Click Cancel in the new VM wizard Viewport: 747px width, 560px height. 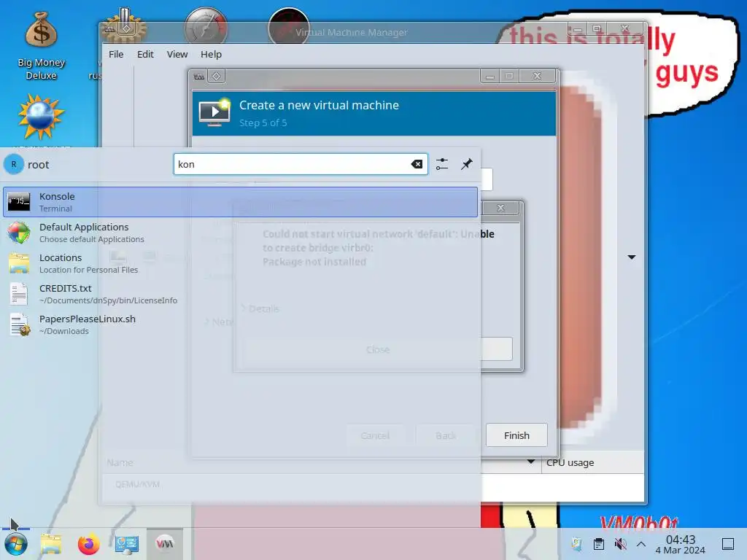point(375,435)
